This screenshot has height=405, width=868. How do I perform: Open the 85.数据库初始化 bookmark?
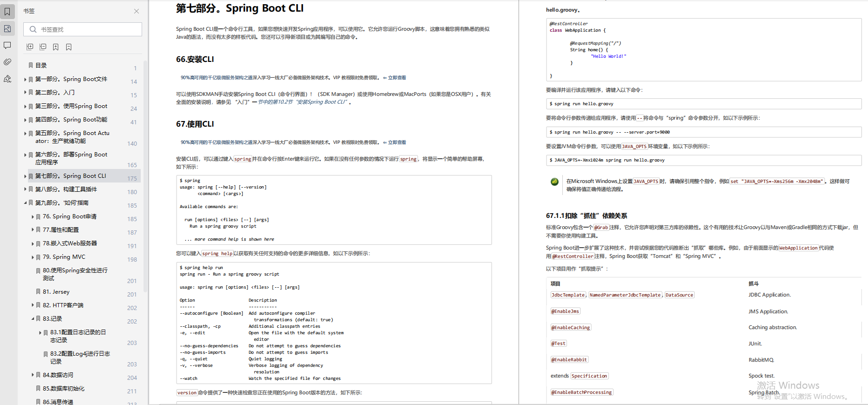click(64, 389)
